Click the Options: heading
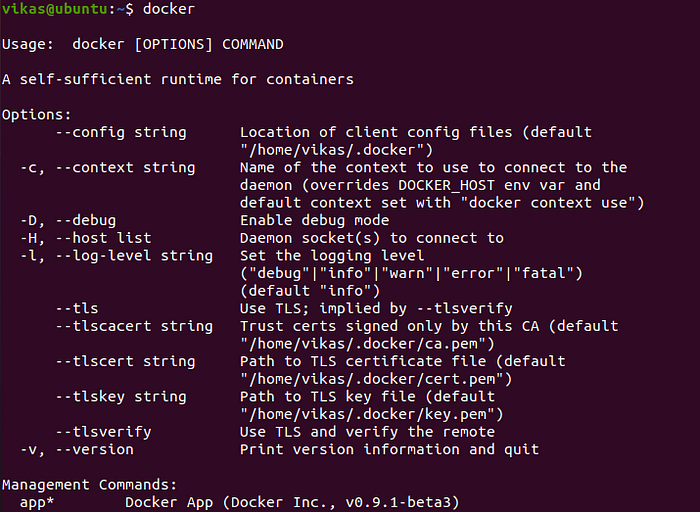Screen dimensions: 700x512 pyautogui.click(x=37, y=115)
